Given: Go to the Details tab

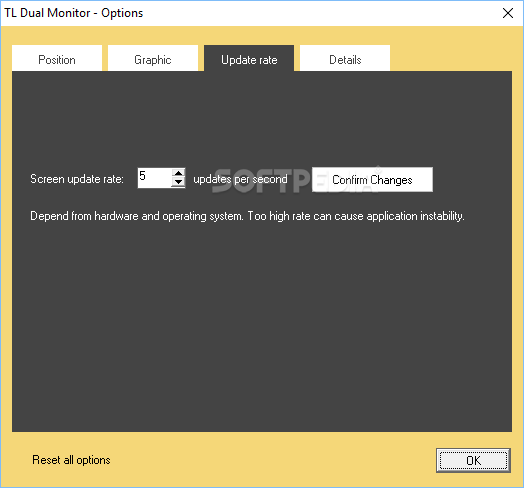Looking at the screenshot, I should 345,58.
